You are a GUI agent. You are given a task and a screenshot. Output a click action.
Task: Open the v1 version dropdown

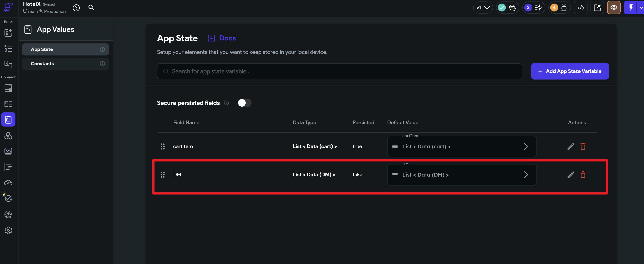pos(483,8)
